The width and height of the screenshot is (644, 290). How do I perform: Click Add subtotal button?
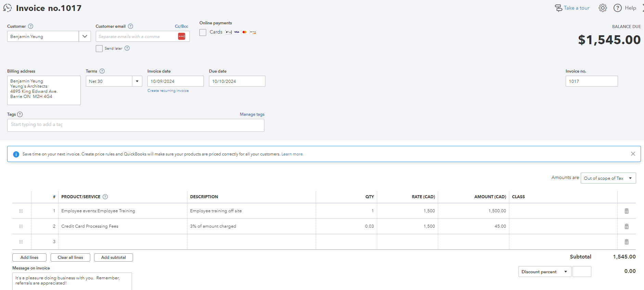(x=114, y=257)
